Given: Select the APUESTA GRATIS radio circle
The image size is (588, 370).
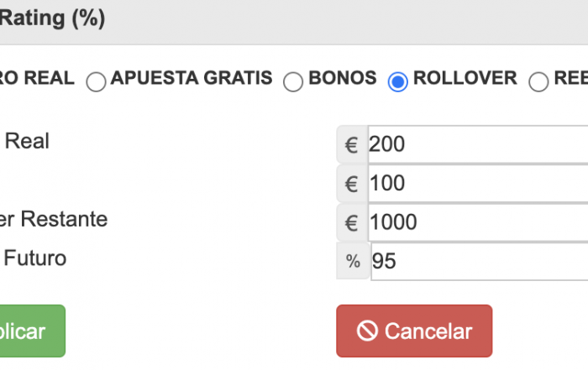Looking at the screenshot, I should [x=96, y=81].
